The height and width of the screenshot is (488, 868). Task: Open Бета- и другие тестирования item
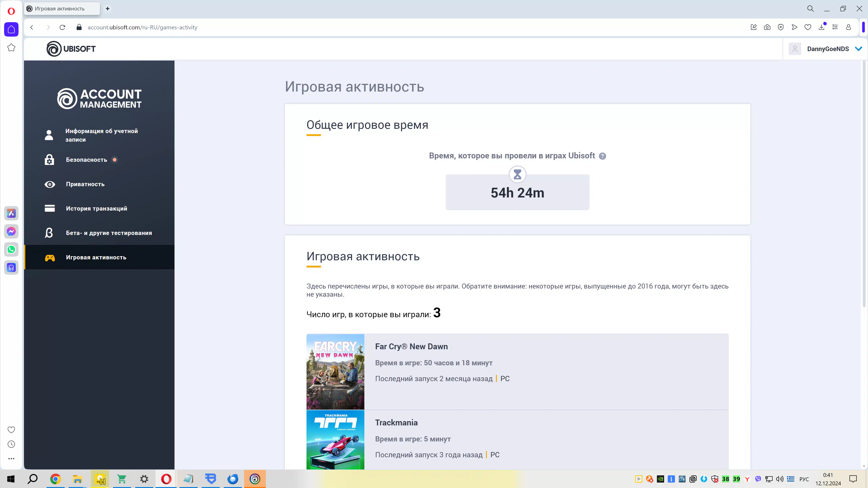click(99, 233)
